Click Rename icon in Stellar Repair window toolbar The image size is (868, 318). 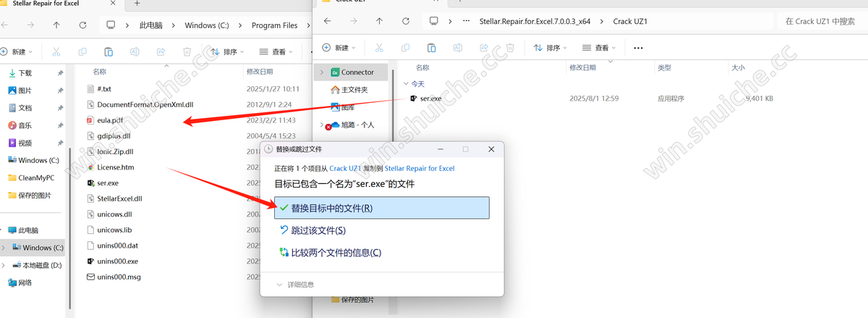(135, 51)
